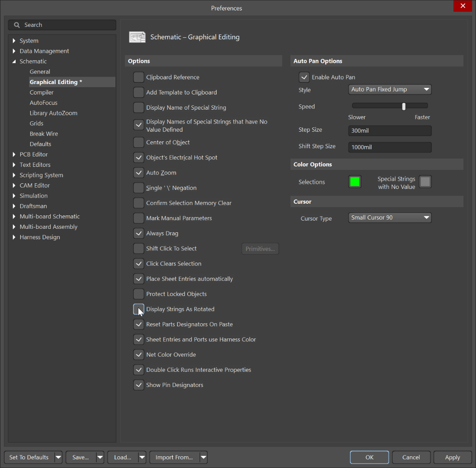Click the OK button
This screenshot has height=468, width=476.
[x=369, y=457]
